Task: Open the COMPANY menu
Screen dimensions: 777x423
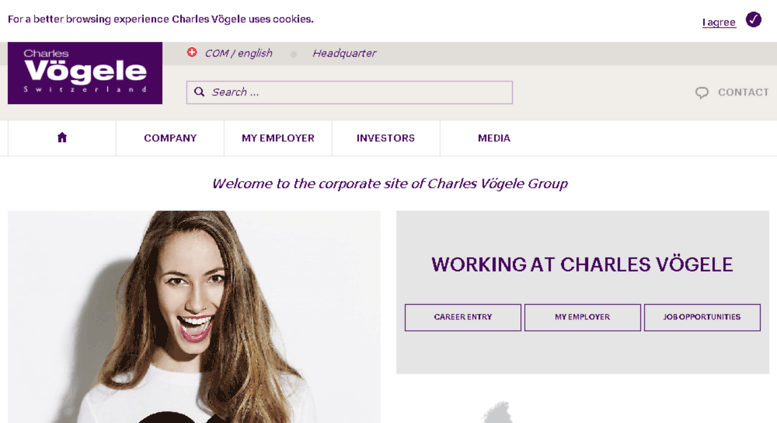Action: pyautogui.click(x=170, y=138)
